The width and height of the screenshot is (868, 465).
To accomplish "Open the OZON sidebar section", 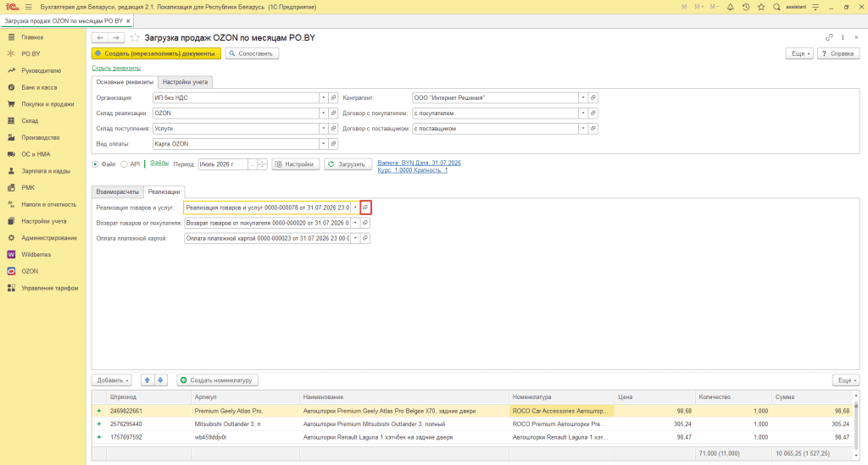I will click(x=30, y=272).
